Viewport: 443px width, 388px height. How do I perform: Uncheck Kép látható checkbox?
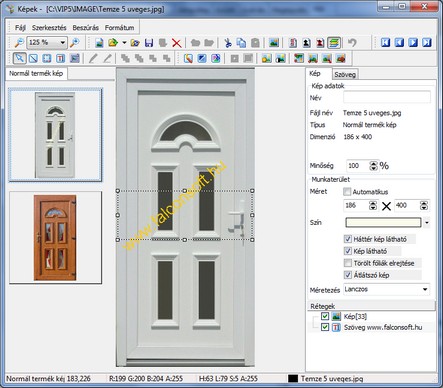348,251
